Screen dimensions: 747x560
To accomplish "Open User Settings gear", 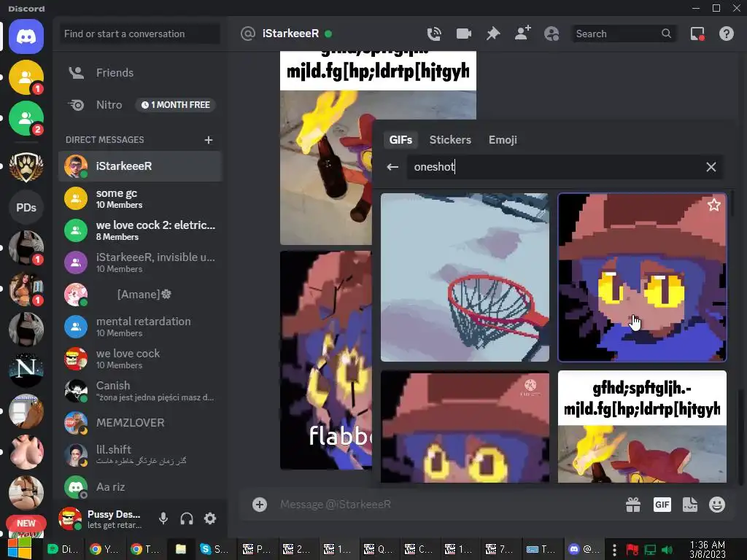I will [210, 518].
